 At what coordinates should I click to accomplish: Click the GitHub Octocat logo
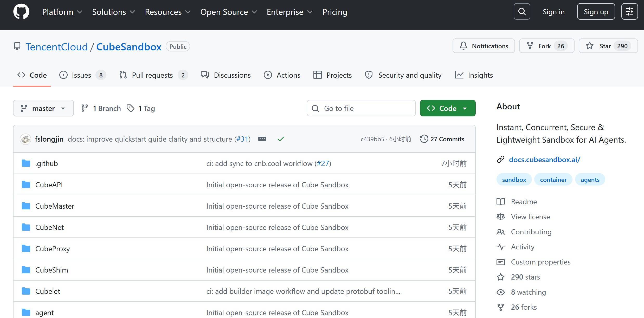tap(21, 12)
